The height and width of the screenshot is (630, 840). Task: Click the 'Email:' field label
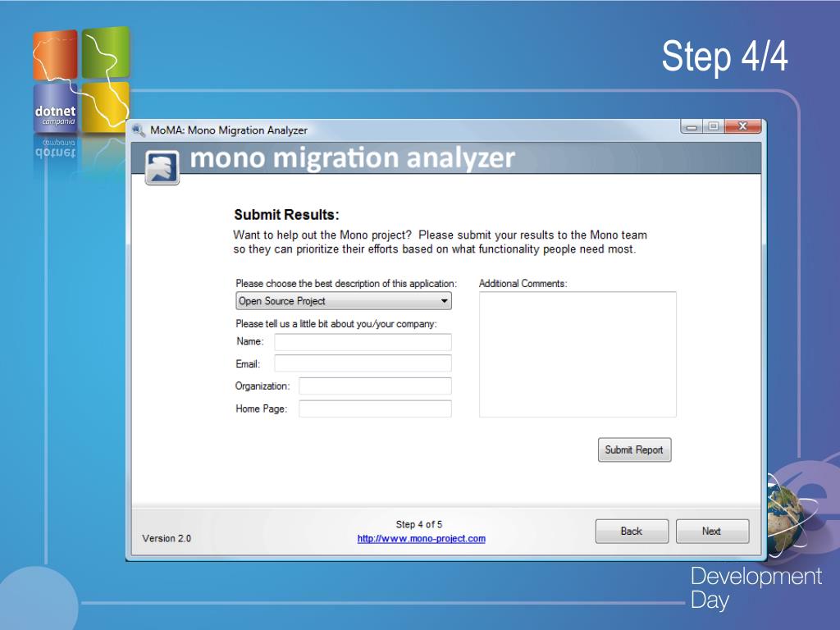248,364
